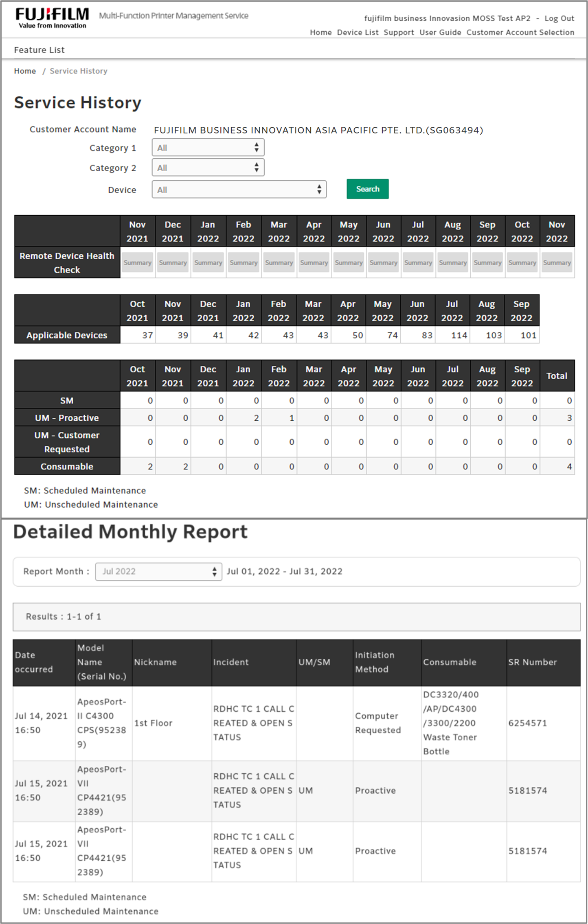Click SR Number 6254571 cell
The width and height of the screenshot is (588, 924).
527,723
